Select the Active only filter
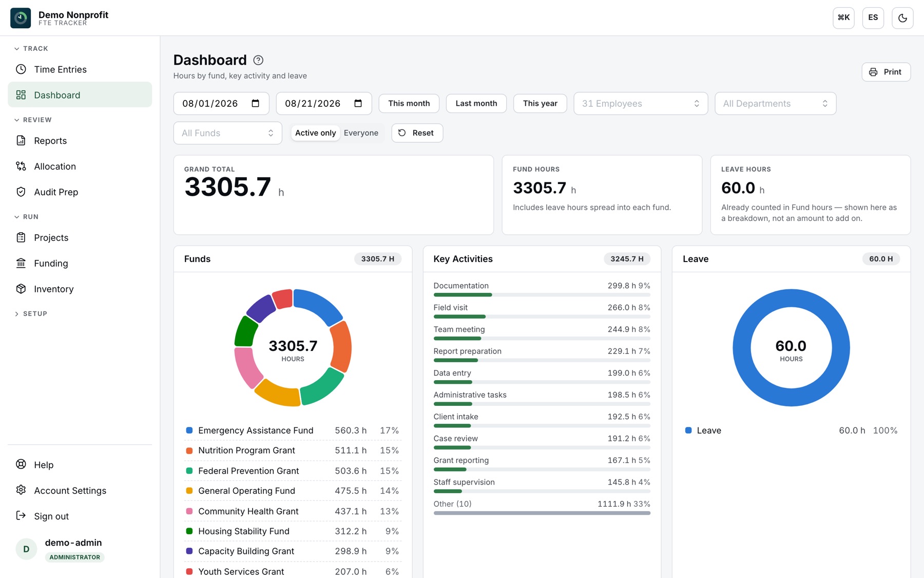This screenshot has height=578, width=924. coord(315,133)
